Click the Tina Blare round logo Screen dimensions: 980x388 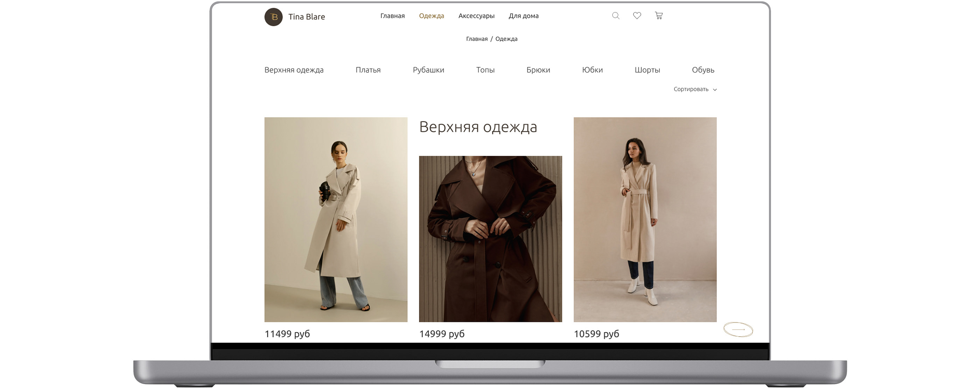coord(274,17)
